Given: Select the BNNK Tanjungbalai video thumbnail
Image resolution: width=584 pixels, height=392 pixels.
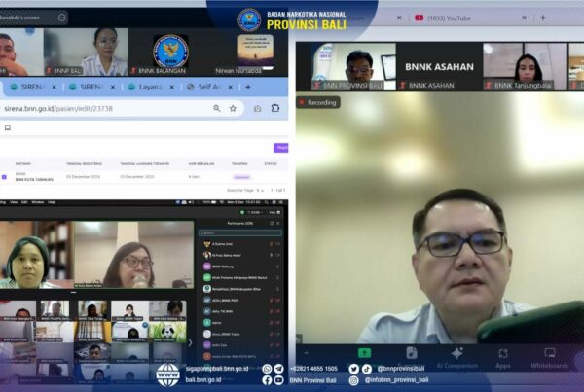Looking at the screenshot, I should (526, 66).
